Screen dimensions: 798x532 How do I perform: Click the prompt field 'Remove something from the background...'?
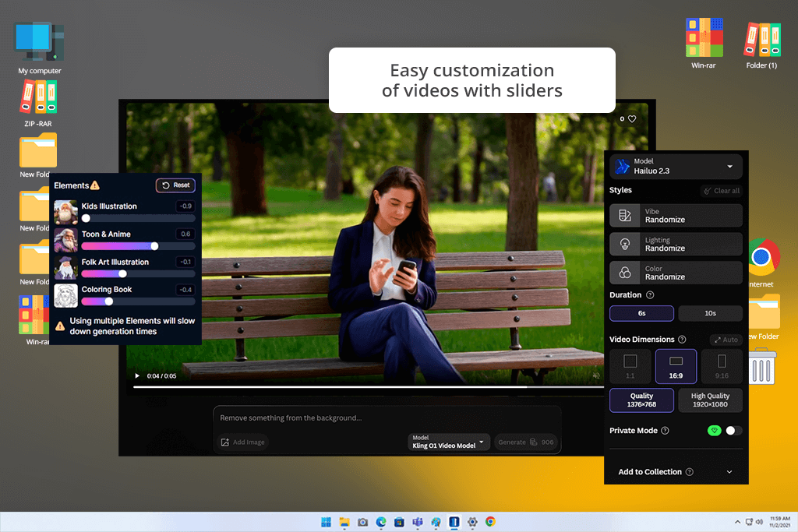(387, 417)
